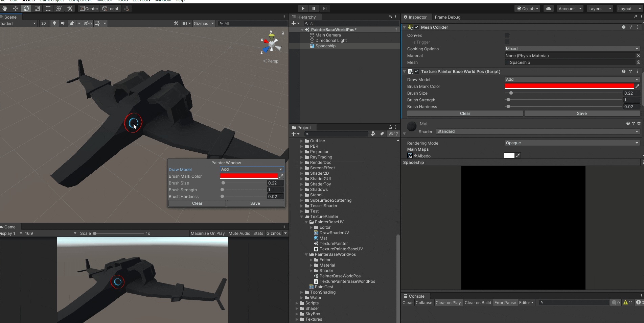
Task: Open Mat material settings gear
Action: [x=639, y=124]
